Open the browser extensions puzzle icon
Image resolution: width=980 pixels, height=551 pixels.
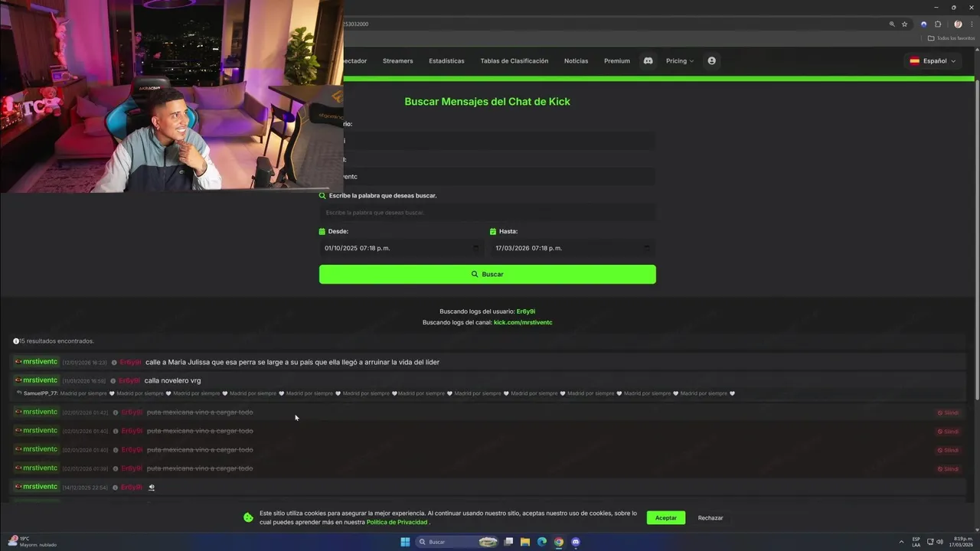coord(938,24)
